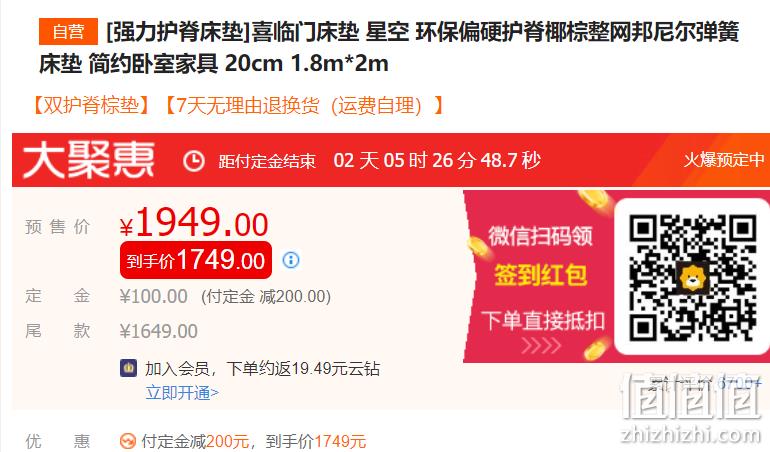Click the member crown icon
770x452 pixels.
click(x=128, y=368)
